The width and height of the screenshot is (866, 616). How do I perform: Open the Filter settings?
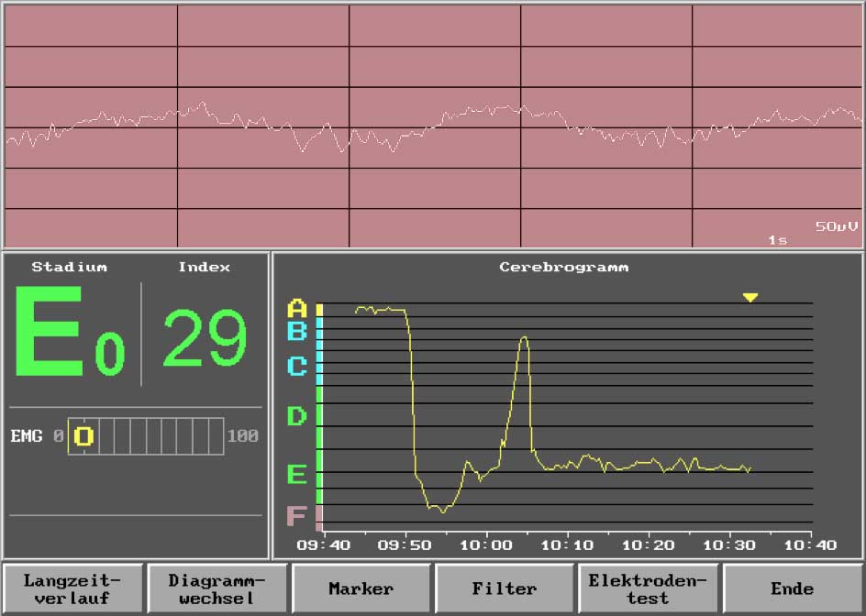pyautogui.click(x=505, y=588)
